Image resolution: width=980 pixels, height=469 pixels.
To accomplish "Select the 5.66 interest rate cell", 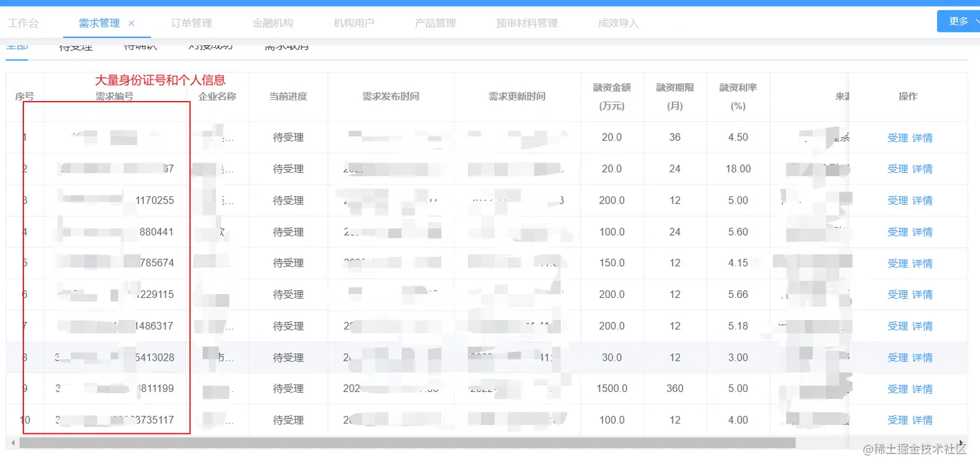I will click(738, 294).
